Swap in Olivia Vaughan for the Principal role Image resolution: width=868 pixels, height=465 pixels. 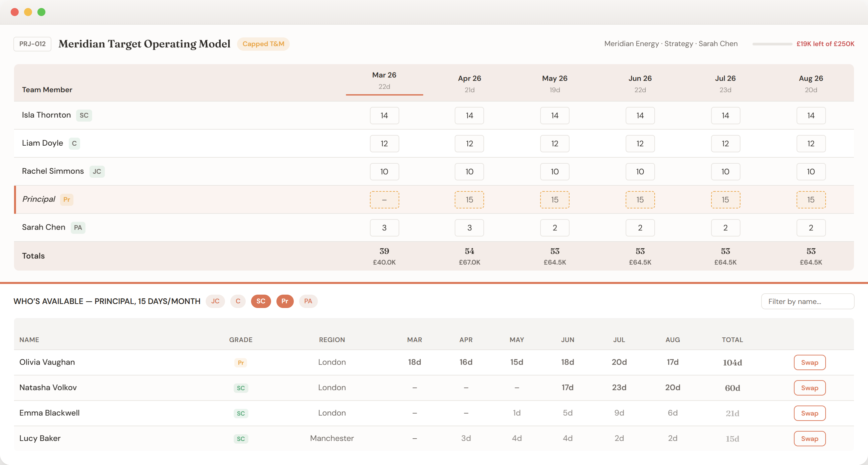pos(809,362)
